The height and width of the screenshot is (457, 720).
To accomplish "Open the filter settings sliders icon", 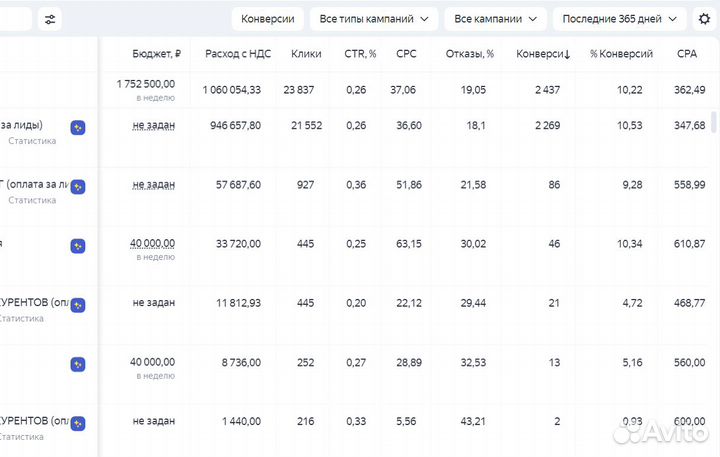I will click(50, 19).
